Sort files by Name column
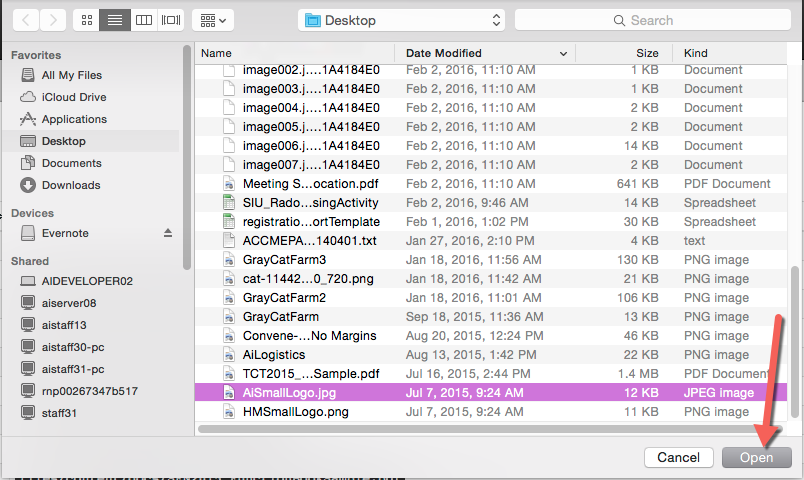Image resolution: width=804 pixels, height=480 pixels. 216,53
